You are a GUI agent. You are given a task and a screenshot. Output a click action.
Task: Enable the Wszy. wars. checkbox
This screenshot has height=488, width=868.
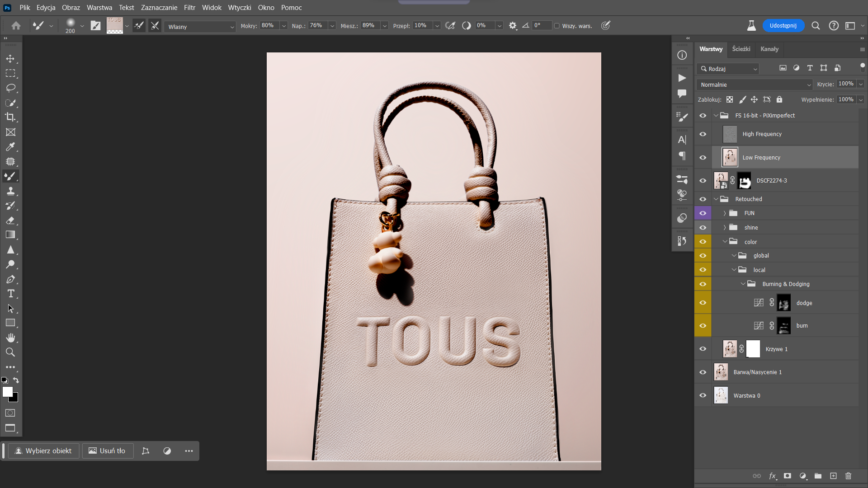(557, 26)
